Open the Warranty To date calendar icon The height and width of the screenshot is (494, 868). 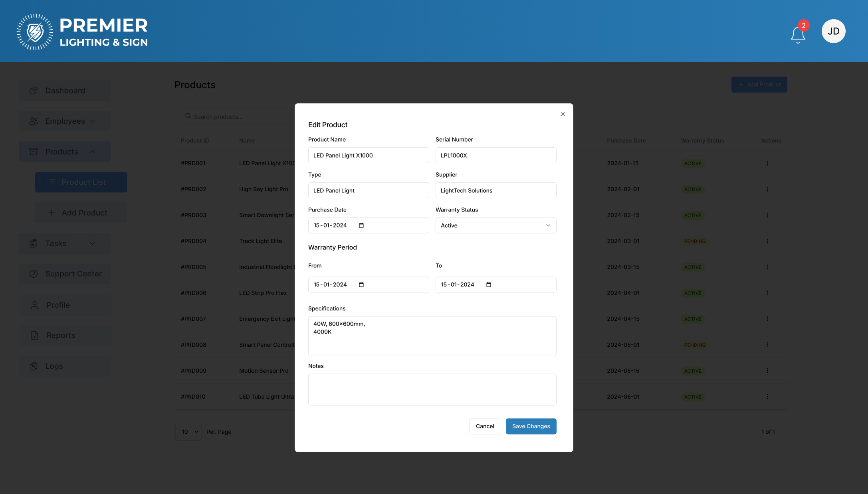(489, 285)
